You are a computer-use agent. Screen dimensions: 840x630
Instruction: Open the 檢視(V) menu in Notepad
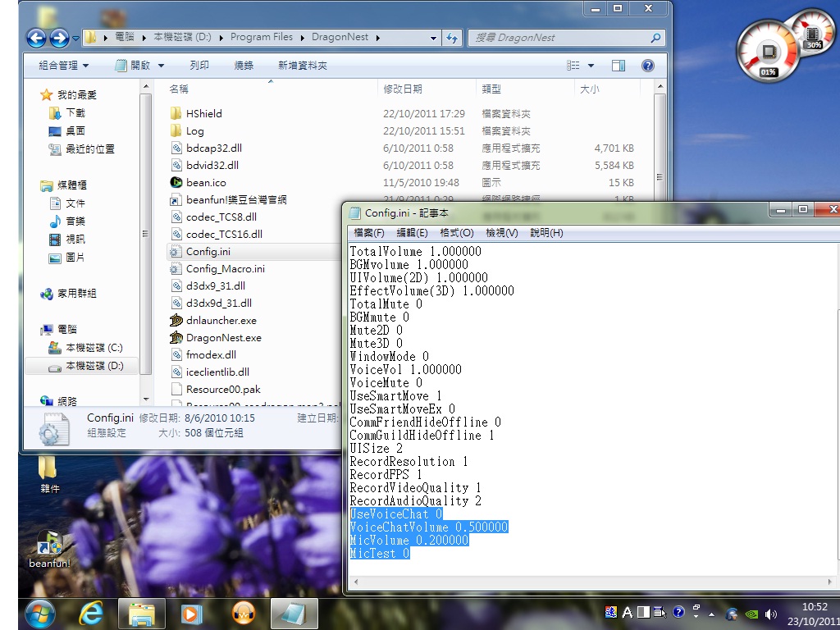(x=501, y=232)
